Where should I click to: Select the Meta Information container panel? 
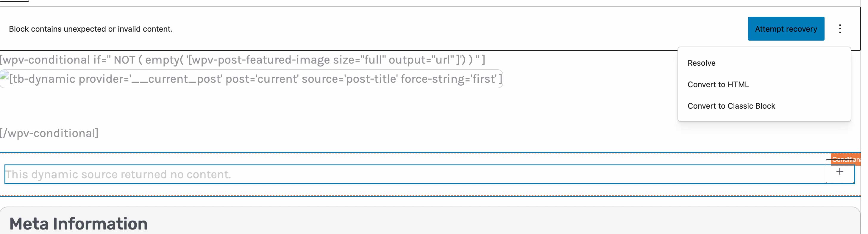(x=430, y=221)
